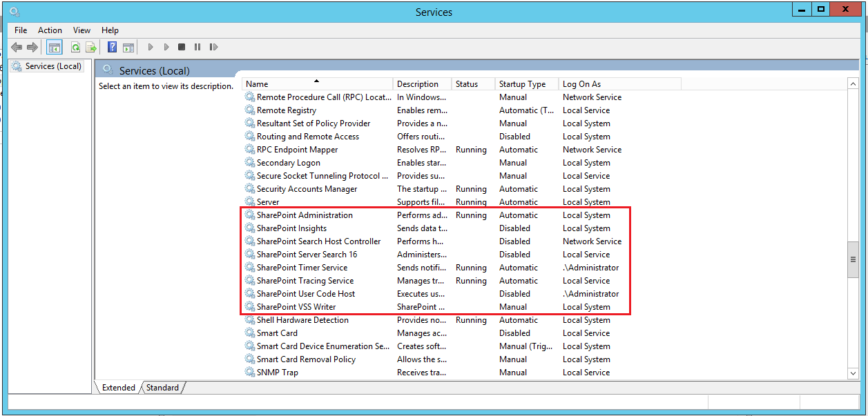Go forward with the right arrow toolbar icon
Viewport: 868px width, 416px height.
coord(32,47)
